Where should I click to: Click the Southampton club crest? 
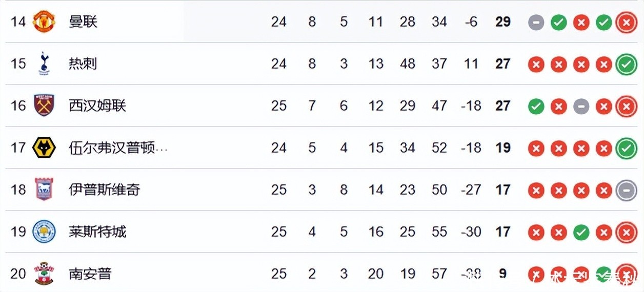[x=44, y=274]
